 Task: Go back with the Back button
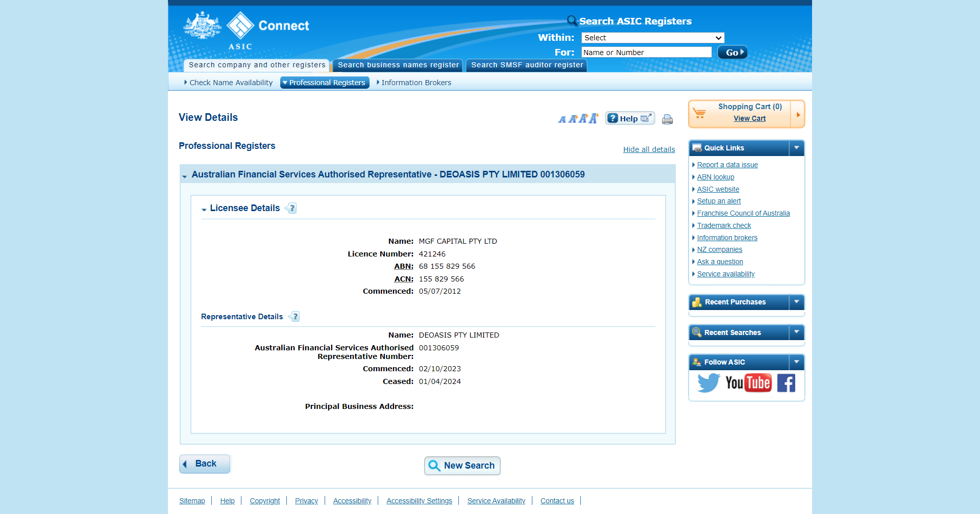[205, 464]
